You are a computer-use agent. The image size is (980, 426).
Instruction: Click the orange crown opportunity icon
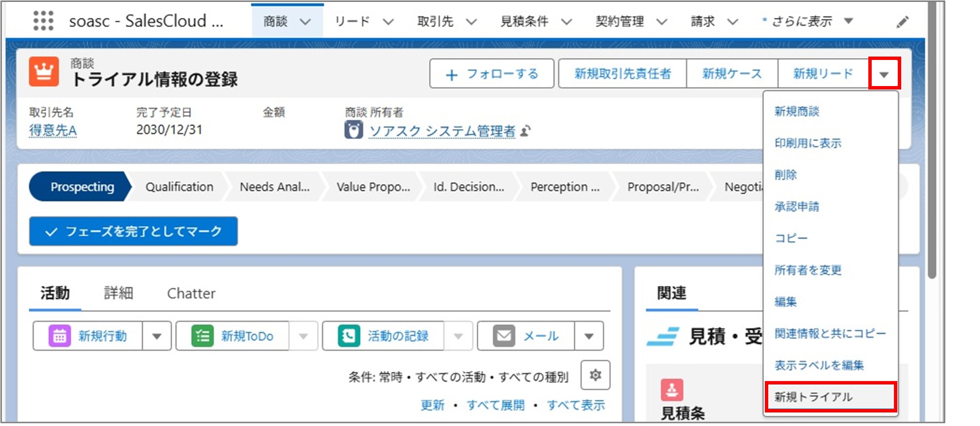click(44, 72)
